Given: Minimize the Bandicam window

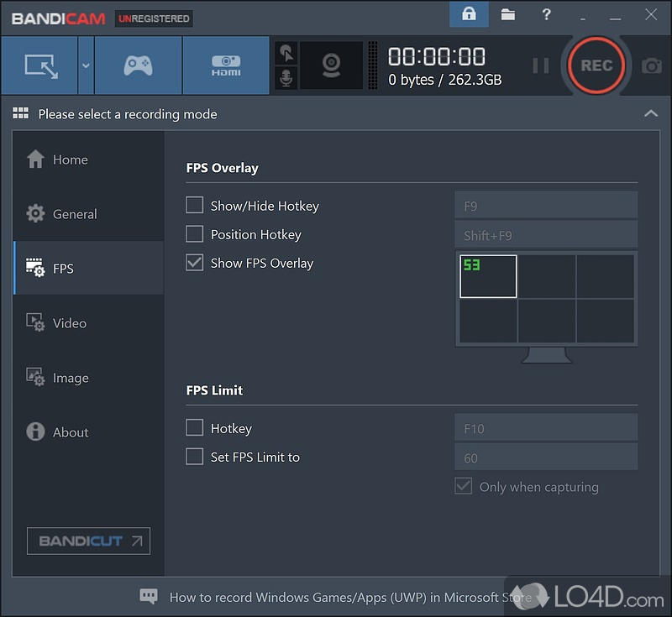Looking at the screenshot, I should tap(616, 18).
